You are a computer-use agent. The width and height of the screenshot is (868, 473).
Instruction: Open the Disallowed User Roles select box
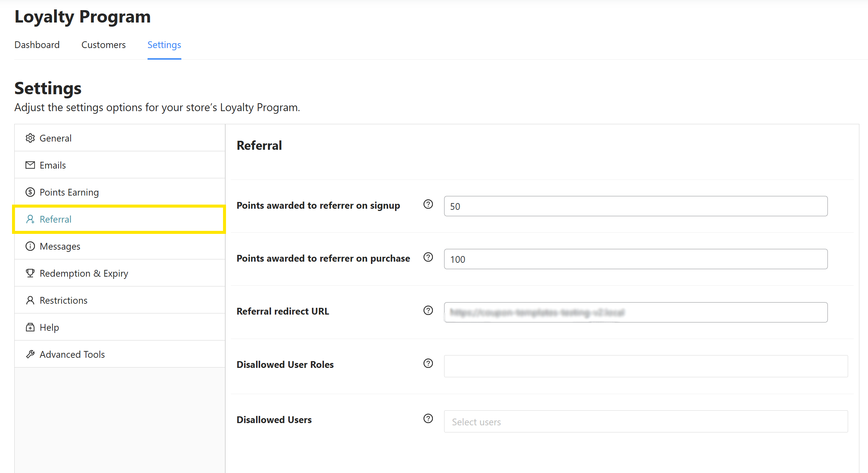click(646, 366)
